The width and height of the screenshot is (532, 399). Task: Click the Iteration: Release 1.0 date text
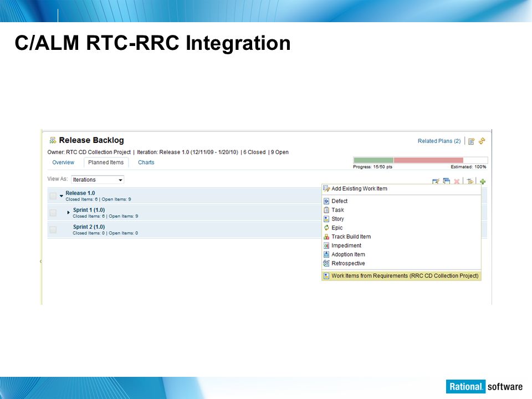[x=188, y=152]
